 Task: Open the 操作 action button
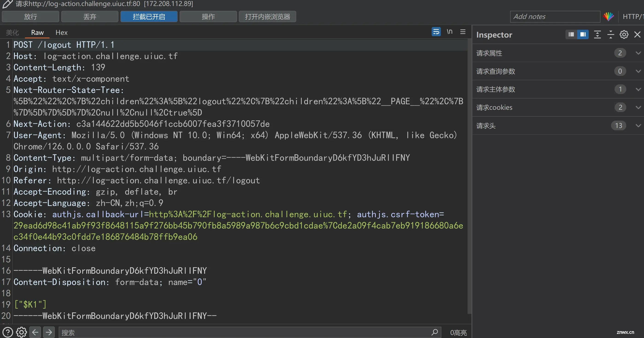[x=208, y=17]
